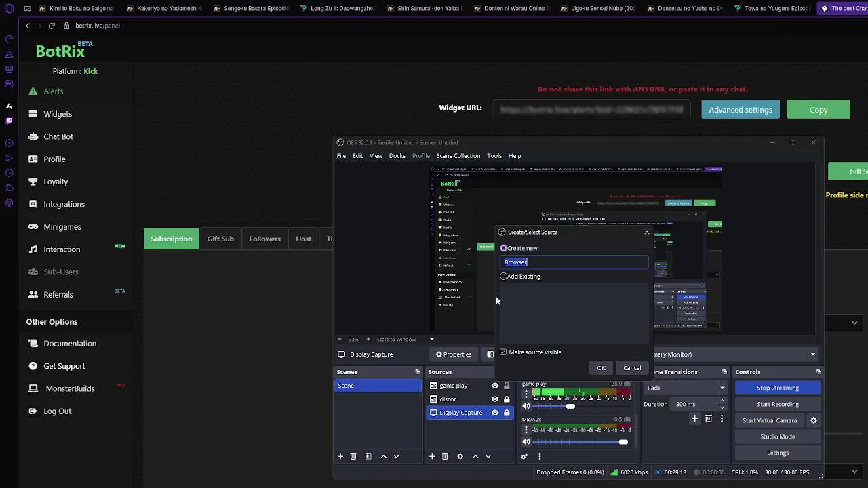868x488 pixels.
Task: Cancel the Create/Select Source dialog
Action: [x=632, y=368]
